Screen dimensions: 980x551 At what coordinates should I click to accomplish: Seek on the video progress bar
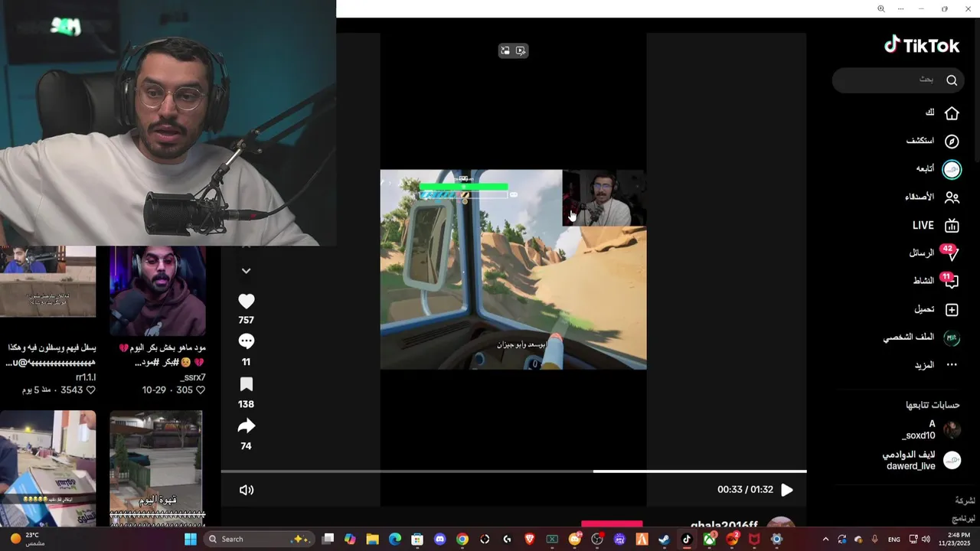tap(514, 471)
